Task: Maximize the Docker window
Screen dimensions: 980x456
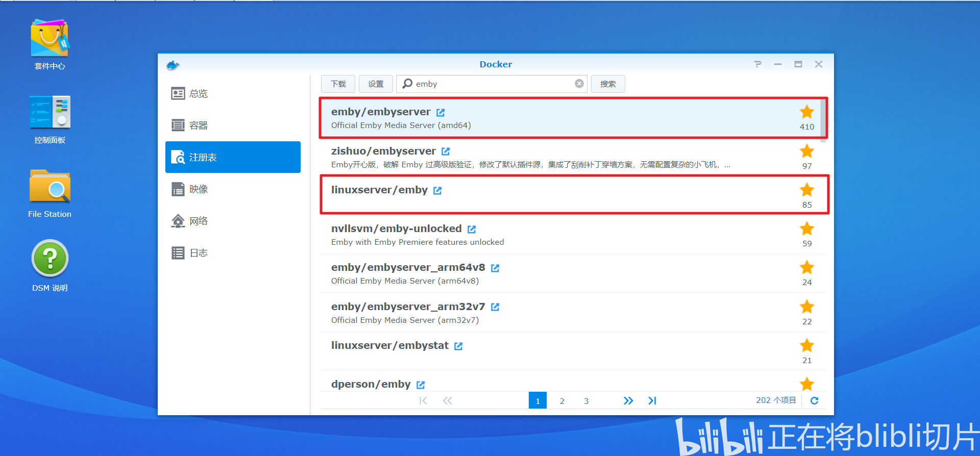Action: (x=798, y=64)
